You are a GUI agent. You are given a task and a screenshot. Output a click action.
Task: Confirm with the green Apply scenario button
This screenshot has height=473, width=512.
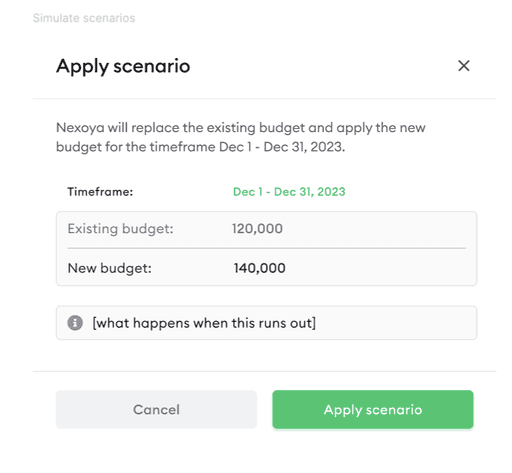pos(373,409)
